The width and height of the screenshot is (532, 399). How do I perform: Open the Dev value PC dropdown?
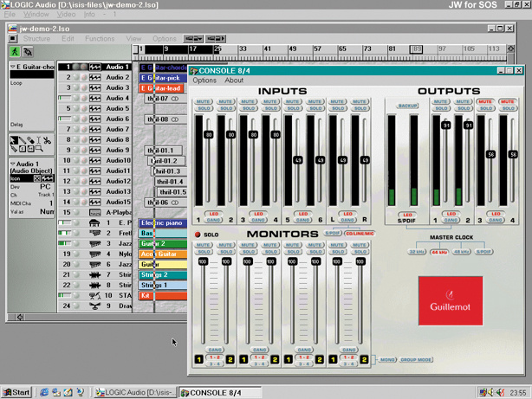pyautogui.click(x=45, y=187)
